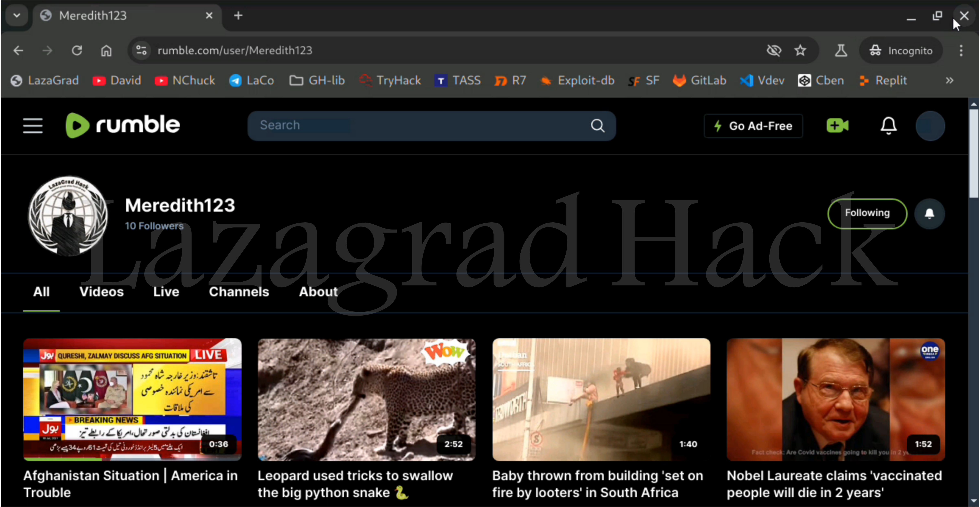Image resolution: width=980 pixels, height=507 pixels.
Task: Open notifications bell in Rumble header
Action: [888, 126]
